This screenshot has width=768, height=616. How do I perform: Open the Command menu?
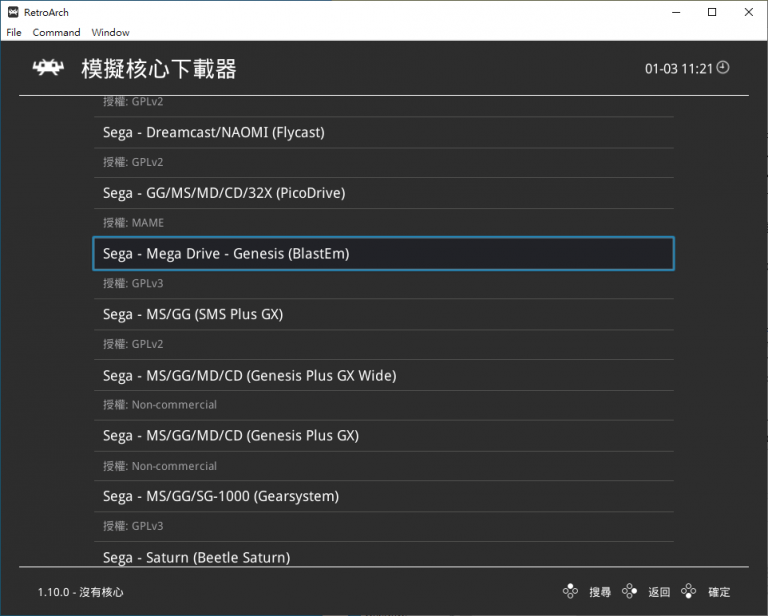[x=56, y=32]
